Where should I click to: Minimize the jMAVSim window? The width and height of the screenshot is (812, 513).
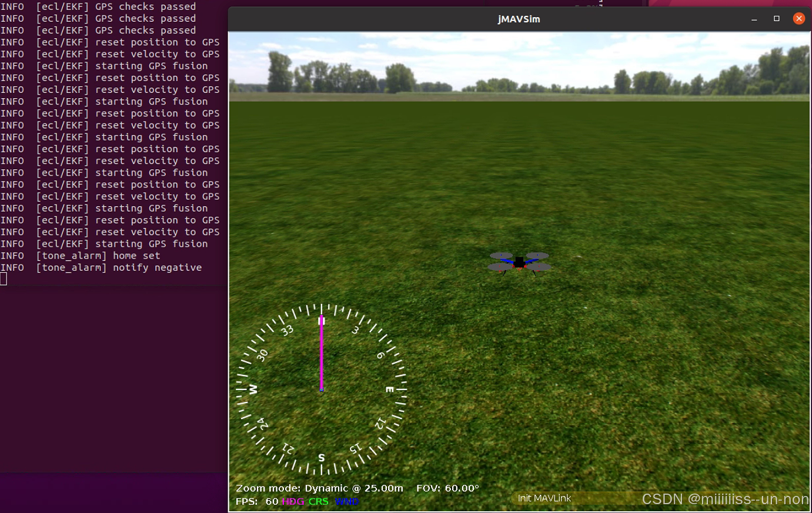pos(754,19)
